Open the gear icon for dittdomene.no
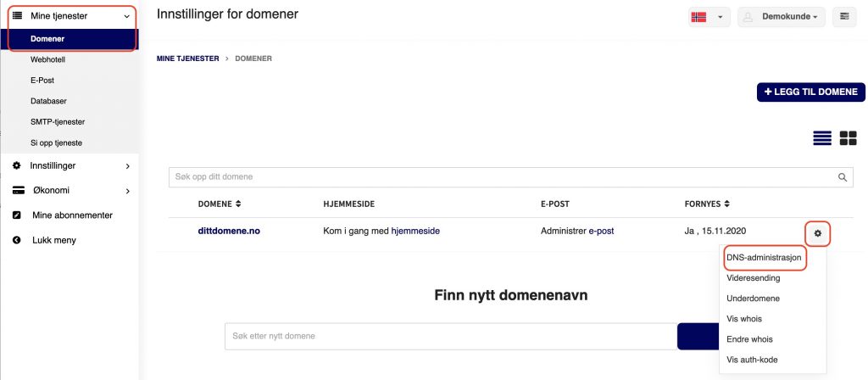 pos(818,234)
